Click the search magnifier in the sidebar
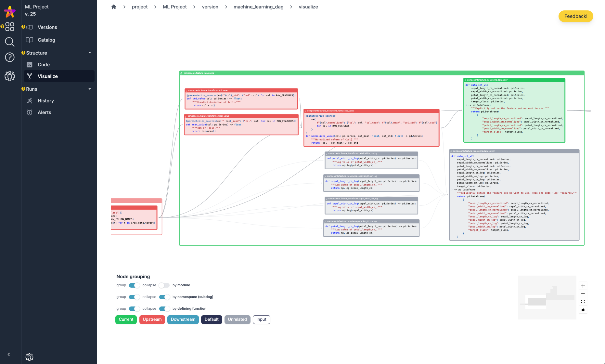Screen dimensions: 605x364 [9, 42]
